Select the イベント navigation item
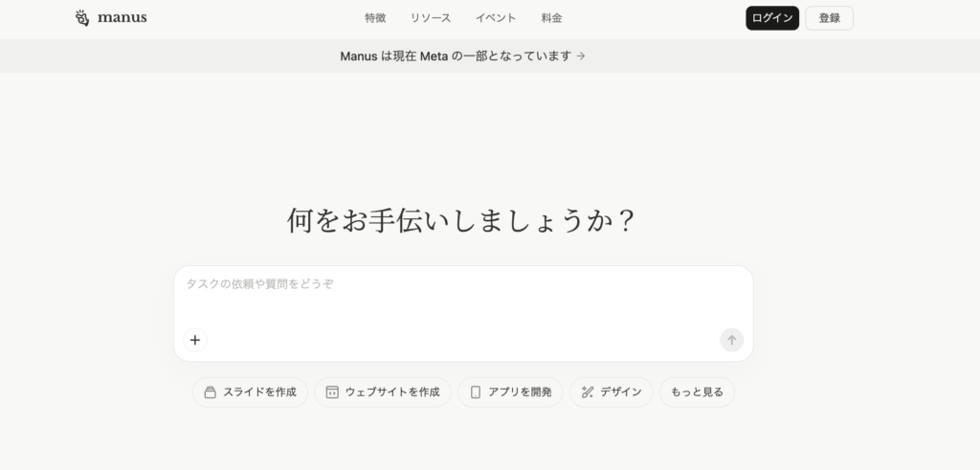980x470 pixels. [x=496, y=18]
